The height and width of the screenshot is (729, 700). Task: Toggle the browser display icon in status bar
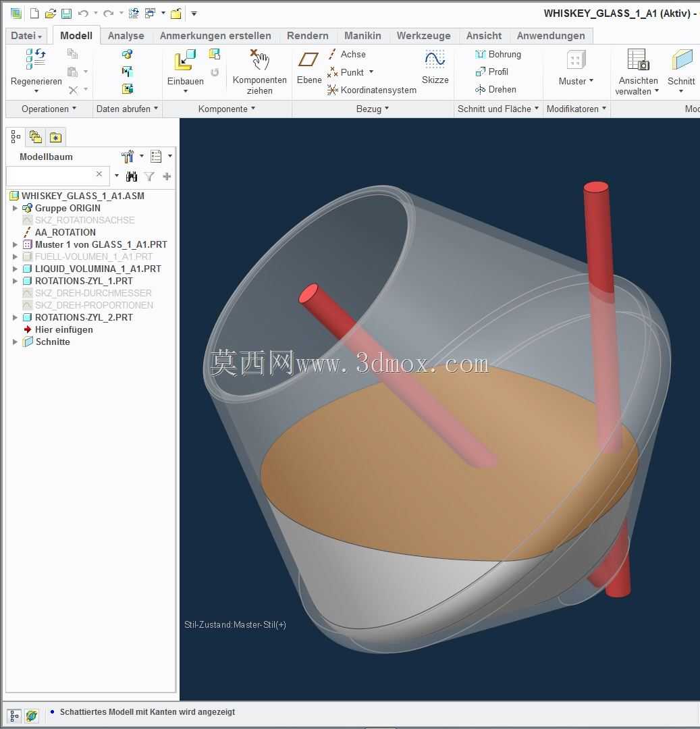tap(32, 715)
